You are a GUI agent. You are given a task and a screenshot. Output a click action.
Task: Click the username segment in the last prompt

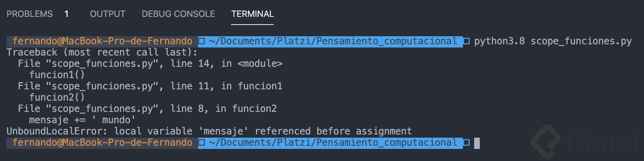click(x=102, y=142)
